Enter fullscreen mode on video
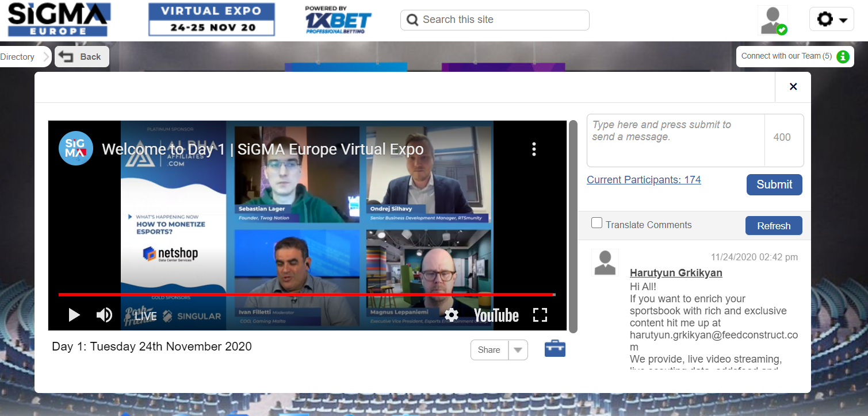This screenshot has width=868, height=416. pyautogui.click(x=540, y=315)
